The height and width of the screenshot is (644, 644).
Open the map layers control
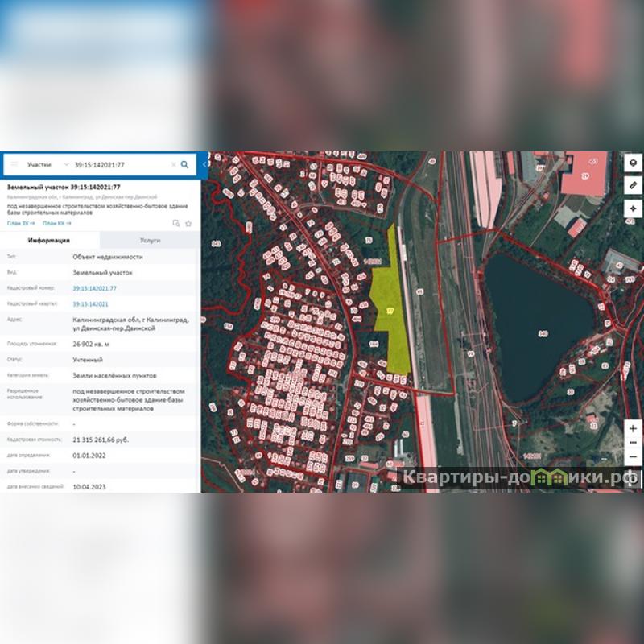(x=633, y=163)
